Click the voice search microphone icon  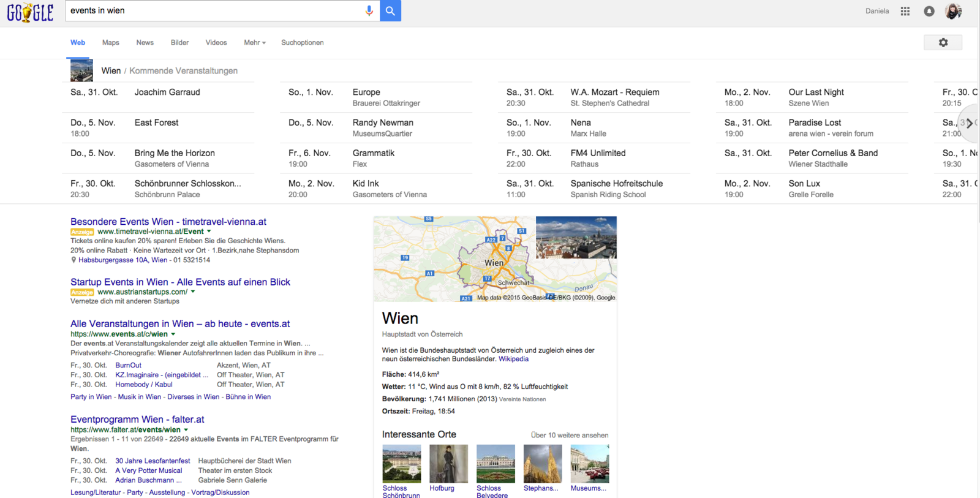(x=369, y=10)
